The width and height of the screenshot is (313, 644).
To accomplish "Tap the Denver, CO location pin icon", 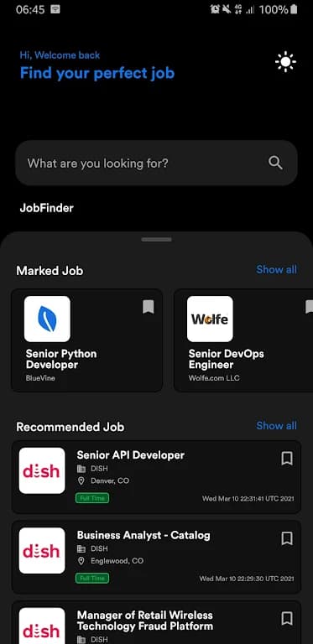I will pyautogui.click(x=81, y=480).
